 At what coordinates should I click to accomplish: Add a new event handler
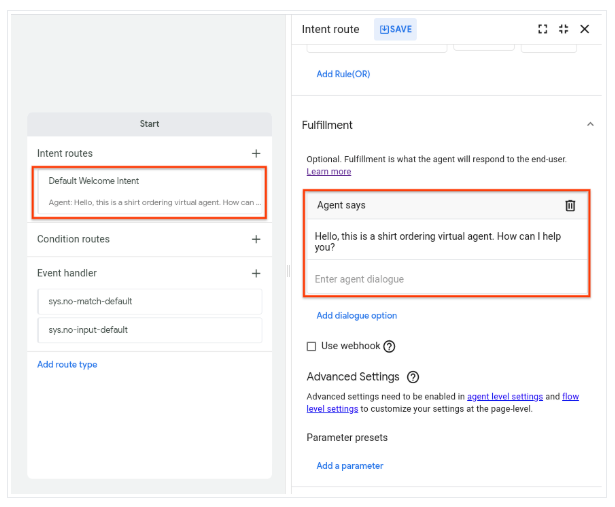(x=256, y=273)
